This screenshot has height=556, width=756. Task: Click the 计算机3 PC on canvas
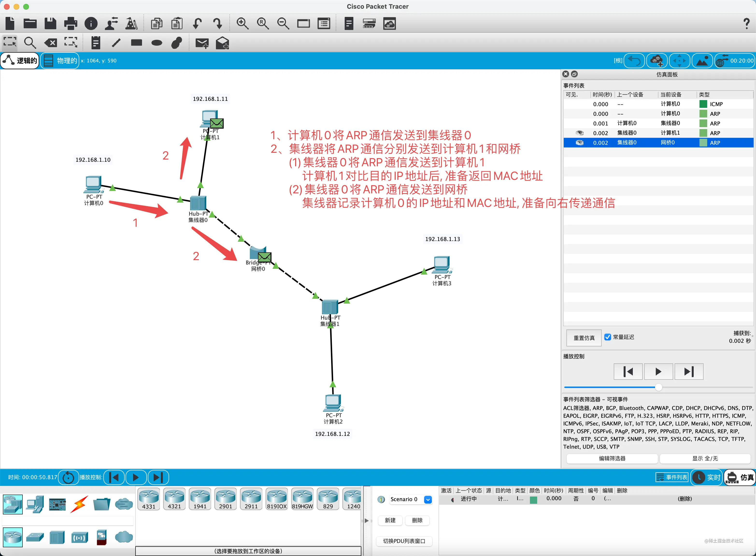pyautogui.click(x=442, y=265)
